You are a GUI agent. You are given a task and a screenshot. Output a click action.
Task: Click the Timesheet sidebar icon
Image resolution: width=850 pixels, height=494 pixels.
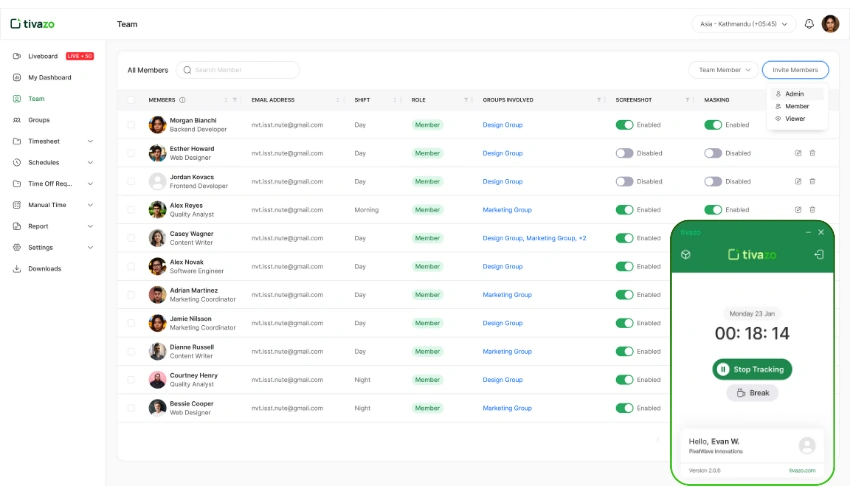[x=17, y=141]
